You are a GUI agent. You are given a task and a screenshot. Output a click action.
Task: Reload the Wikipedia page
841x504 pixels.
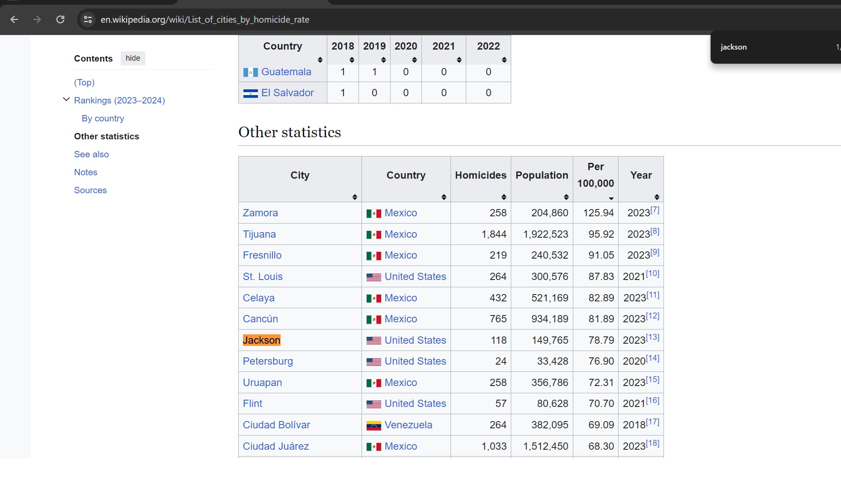(60, 19)
